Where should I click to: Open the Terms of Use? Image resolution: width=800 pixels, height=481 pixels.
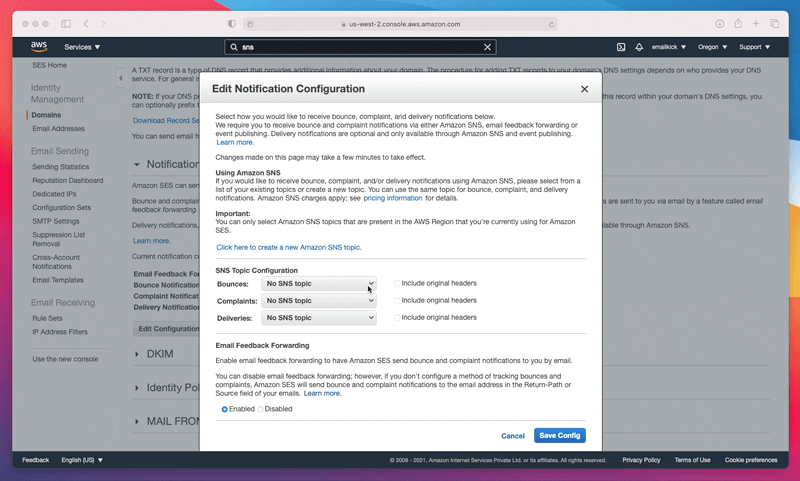click(x=692, y=460)
